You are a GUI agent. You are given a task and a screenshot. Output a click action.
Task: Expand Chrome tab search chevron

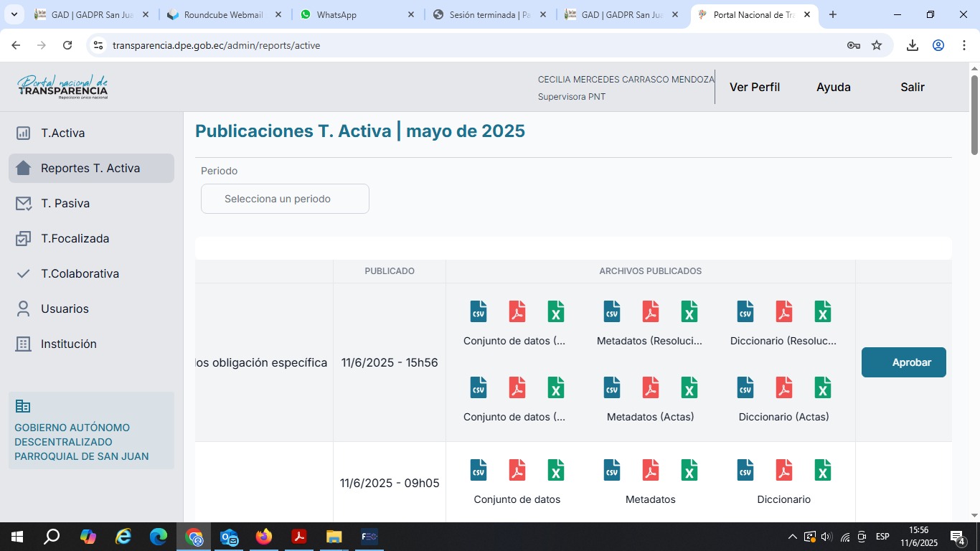pos(14,14)
